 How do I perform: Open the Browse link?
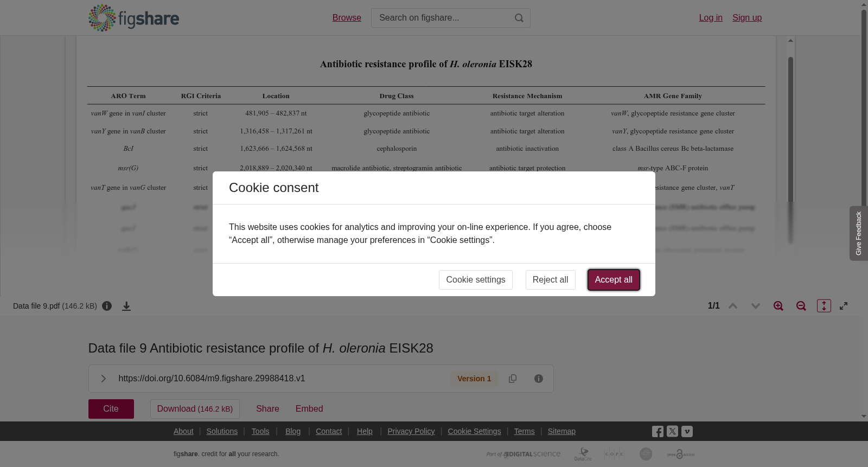click(x=347, y=18)
